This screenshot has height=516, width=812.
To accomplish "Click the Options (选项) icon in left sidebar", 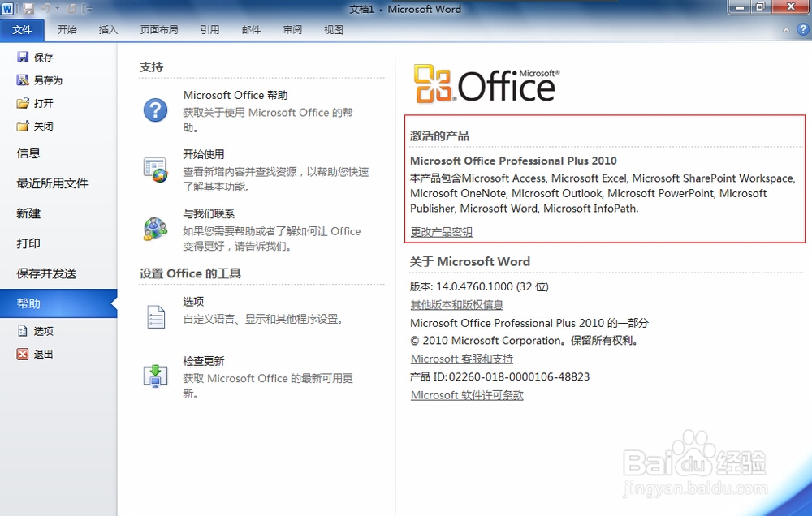I will tap(23, 331).
